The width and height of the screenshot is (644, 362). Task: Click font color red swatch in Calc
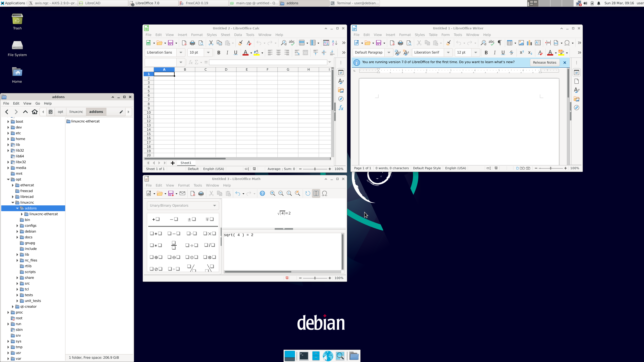click(246, 53)
